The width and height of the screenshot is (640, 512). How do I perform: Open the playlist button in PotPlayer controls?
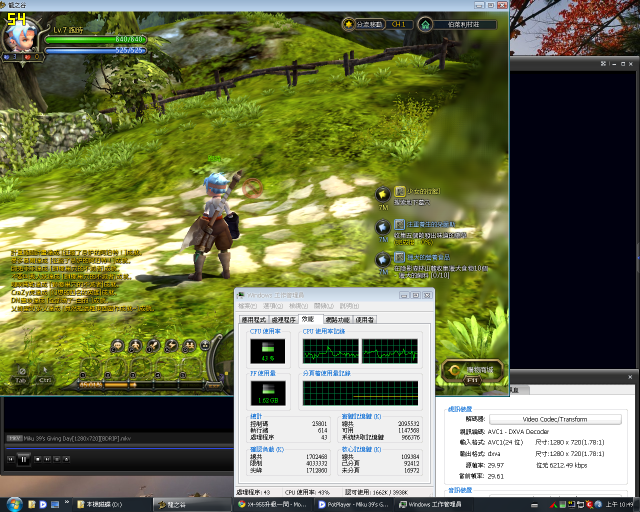point(57,459)
